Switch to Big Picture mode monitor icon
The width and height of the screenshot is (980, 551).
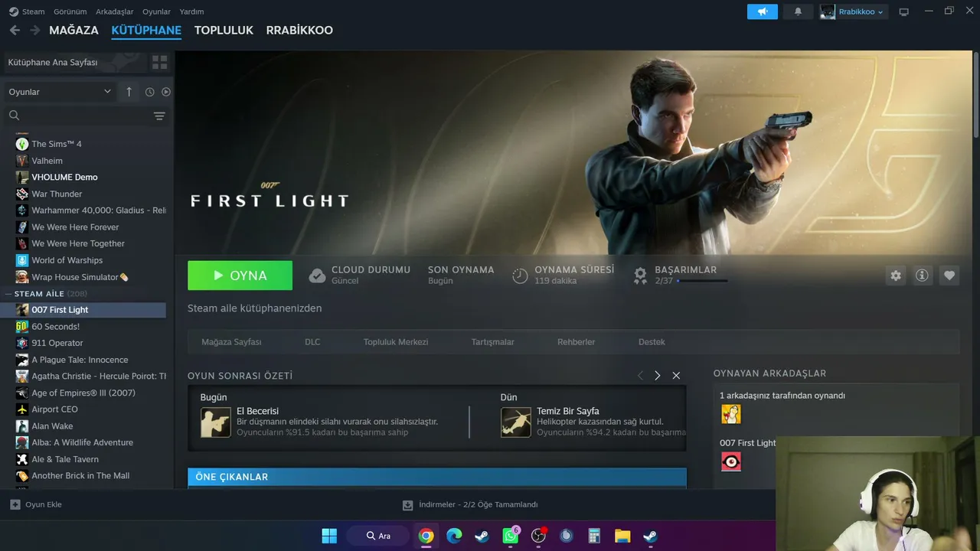tap(903, 11)
